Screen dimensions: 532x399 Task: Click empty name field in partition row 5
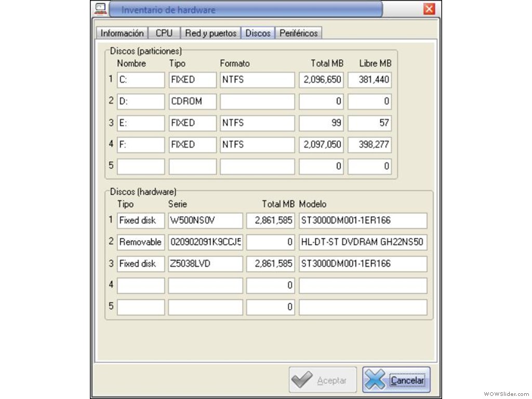pos(141,167)
